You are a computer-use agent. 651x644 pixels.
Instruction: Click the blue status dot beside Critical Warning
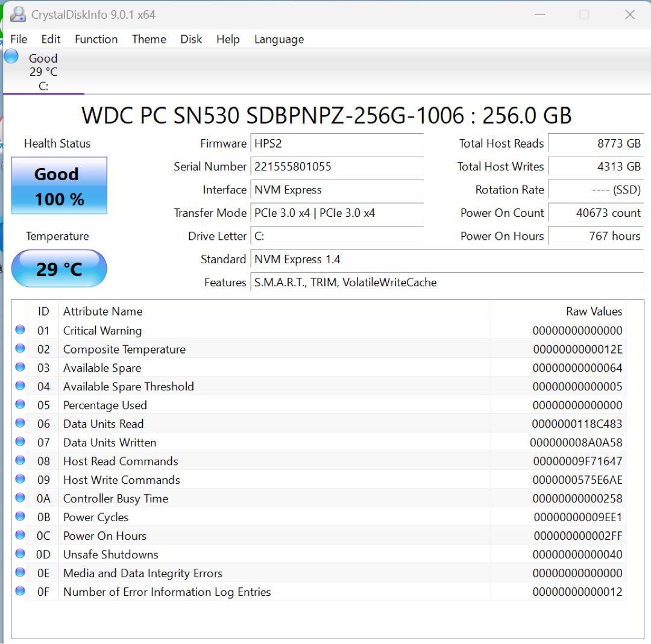pyautogui.click(x=20, y=330)
